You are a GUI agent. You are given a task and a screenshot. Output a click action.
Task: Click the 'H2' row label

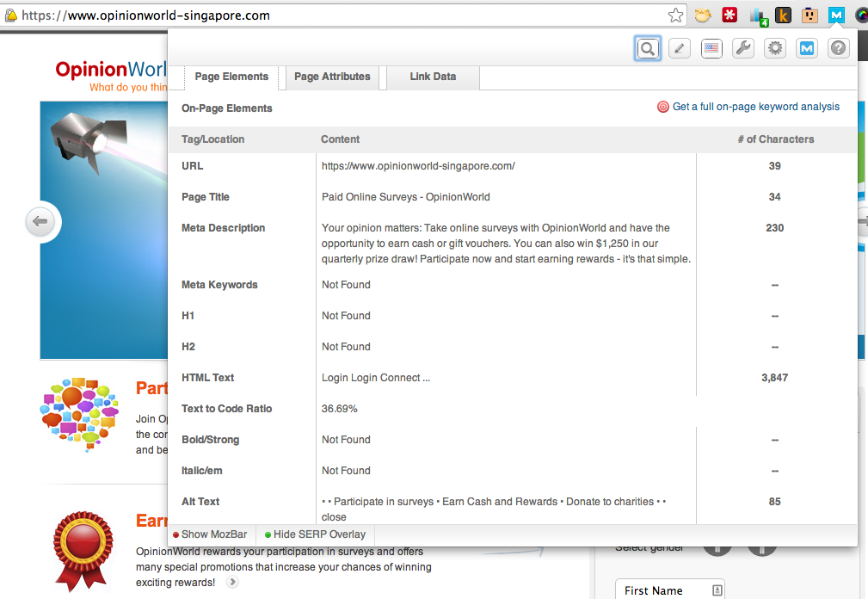coord(188,347)
